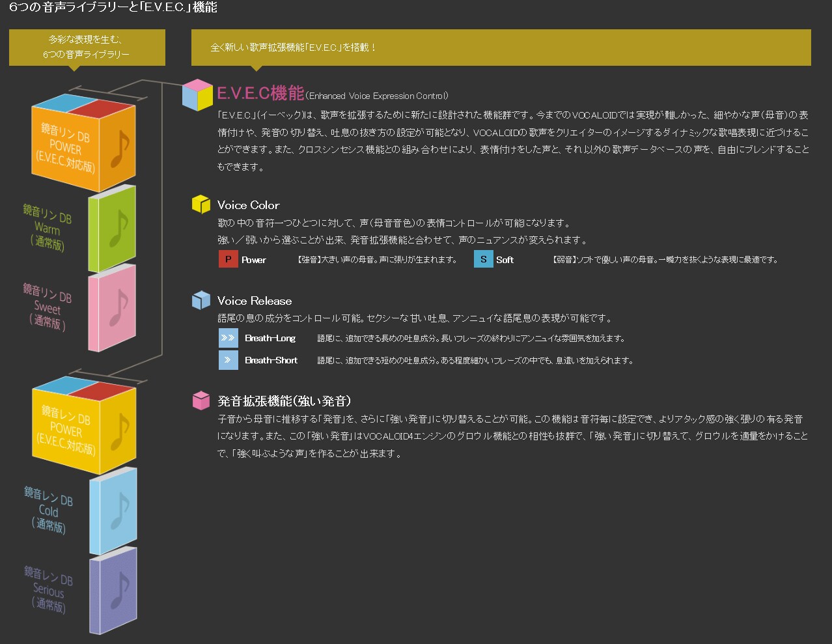Click the blue S Soft icon
The image size is (832, 644).
tap(483, 259)
